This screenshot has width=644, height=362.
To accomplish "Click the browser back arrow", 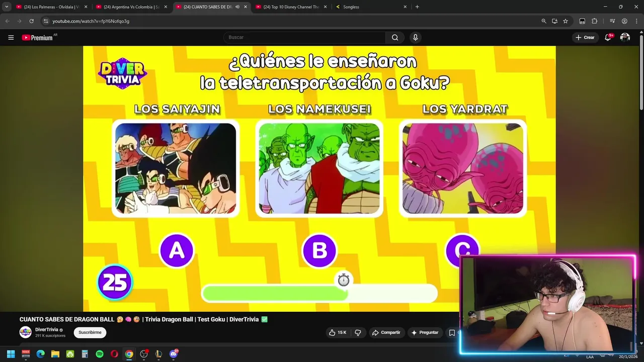I will [x=7, y=21].
